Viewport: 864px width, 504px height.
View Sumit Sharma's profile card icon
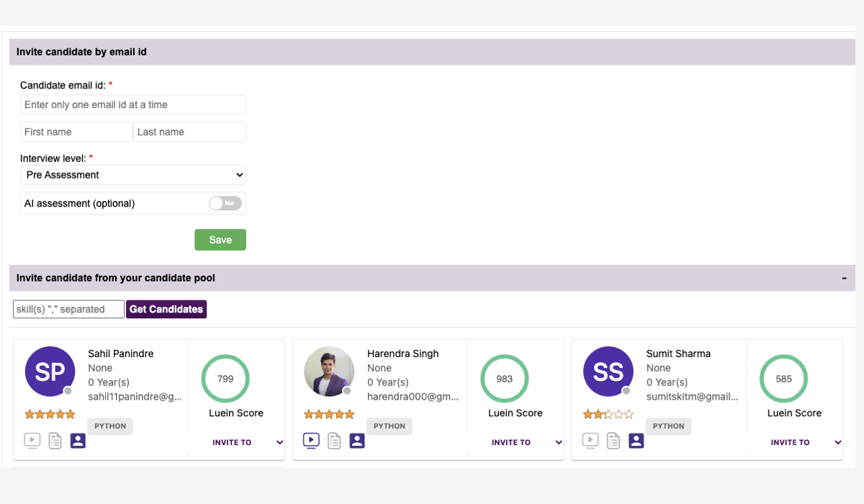click(636, 441)
